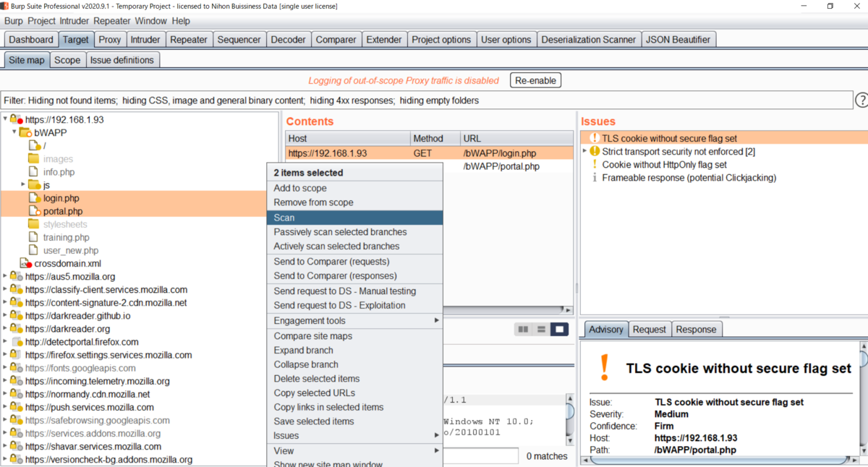This screenshot has width=868, height=467.
Task: Select Send to Comparer (requests)
Action: [354, 262]
